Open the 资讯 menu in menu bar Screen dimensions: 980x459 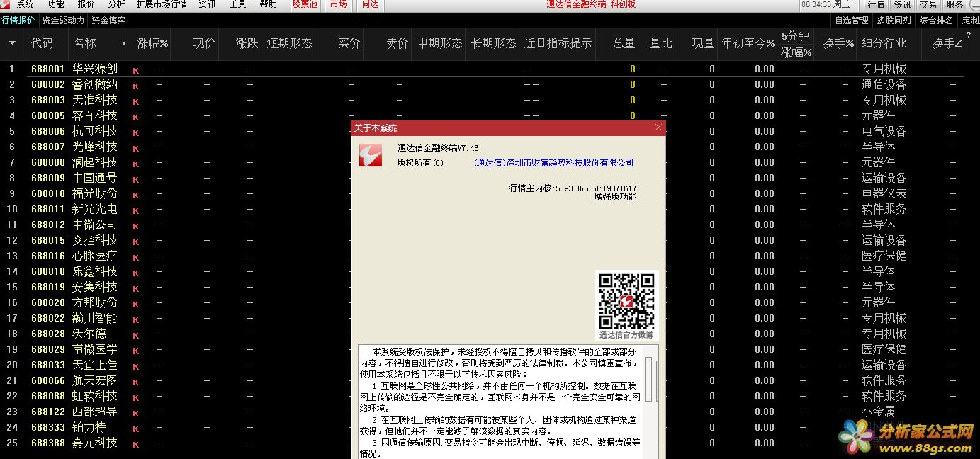pyautogui.click(x=207, y=4)
